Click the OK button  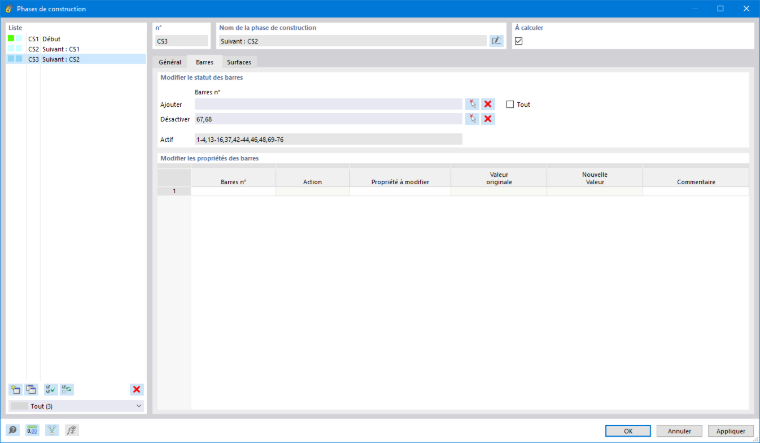628,431
